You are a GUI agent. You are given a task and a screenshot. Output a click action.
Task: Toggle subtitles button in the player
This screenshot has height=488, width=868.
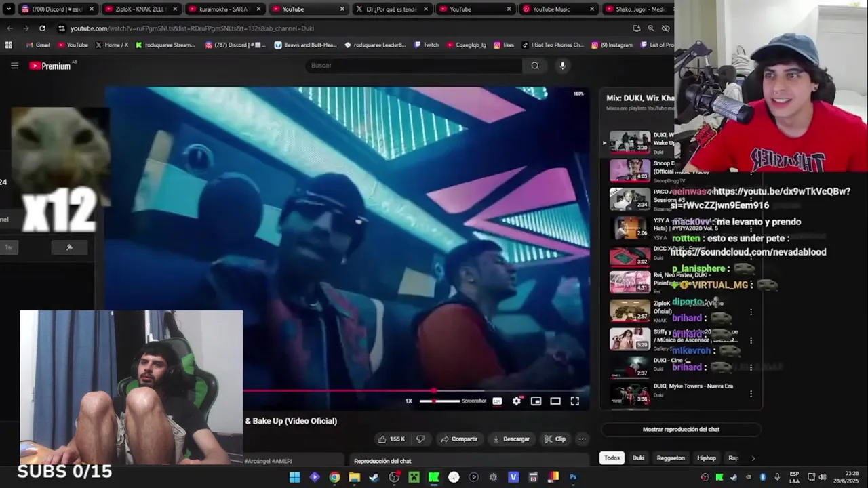point(497,401)
